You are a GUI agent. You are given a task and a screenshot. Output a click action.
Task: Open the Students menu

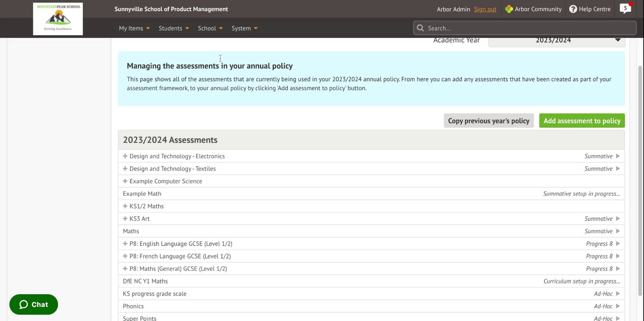point(174,28)
